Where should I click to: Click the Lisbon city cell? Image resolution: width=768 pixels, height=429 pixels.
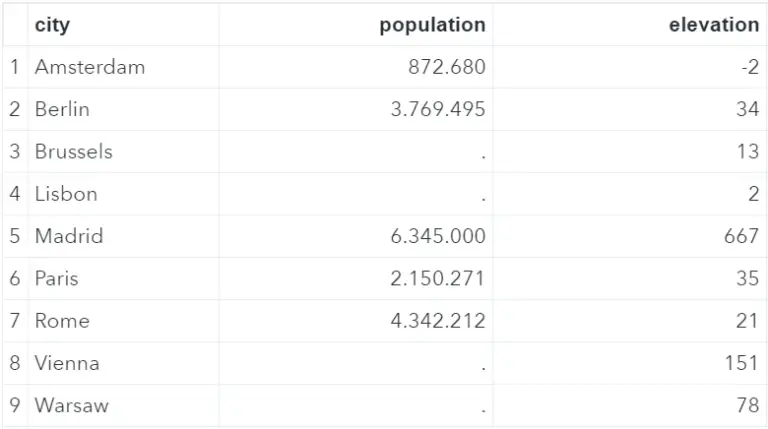click(66, 194)
